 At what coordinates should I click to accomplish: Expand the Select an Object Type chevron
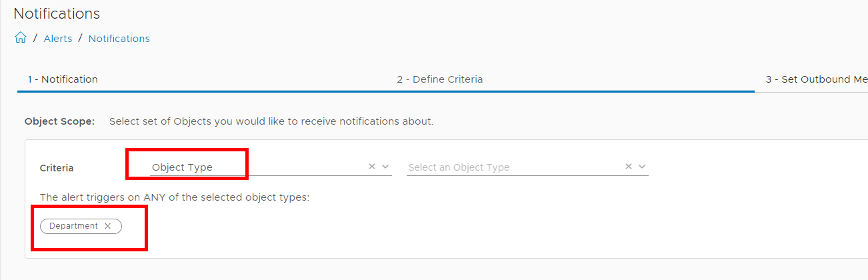[642, 167]
